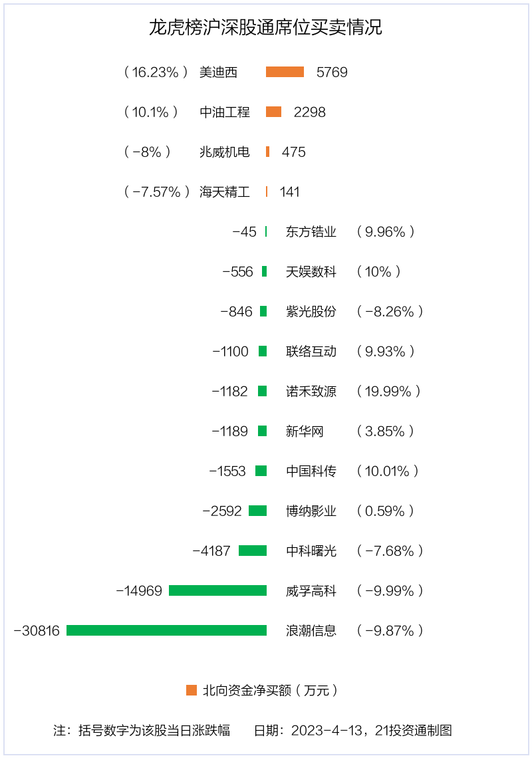Click the -30816 value label
This screenshot has width=532, height=758.
coord(37,630)
